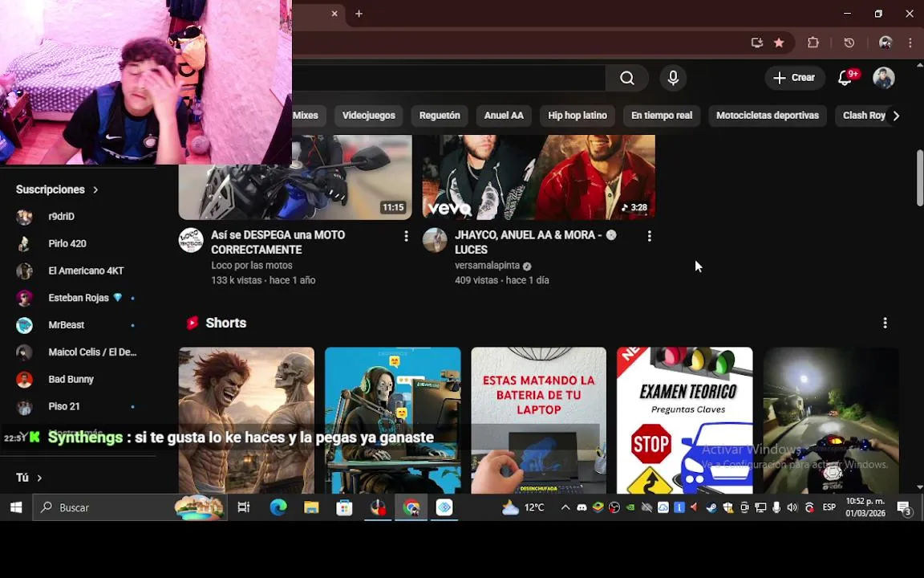This screenshot has width=924, height=578.
Task: Open Esteban Rojas subscription
Action: tap(78, 298)
